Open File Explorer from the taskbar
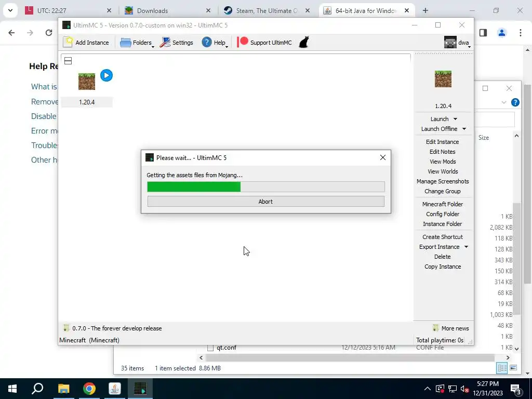The image size is (532, 399). [x=63, y=389]
